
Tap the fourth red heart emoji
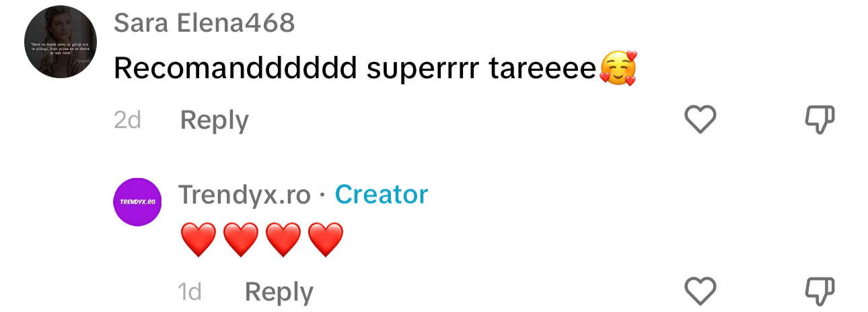point(326,239)
